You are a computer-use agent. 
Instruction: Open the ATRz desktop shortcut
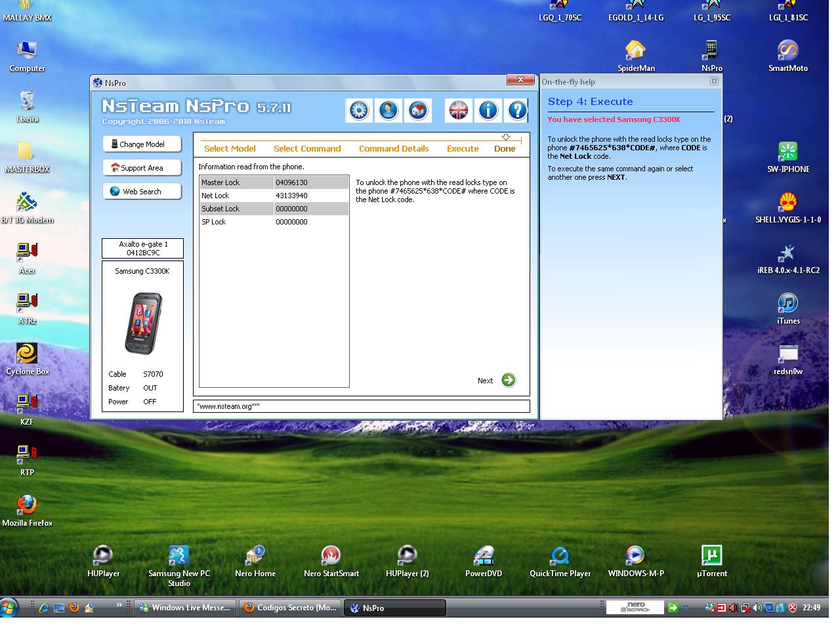27,308
